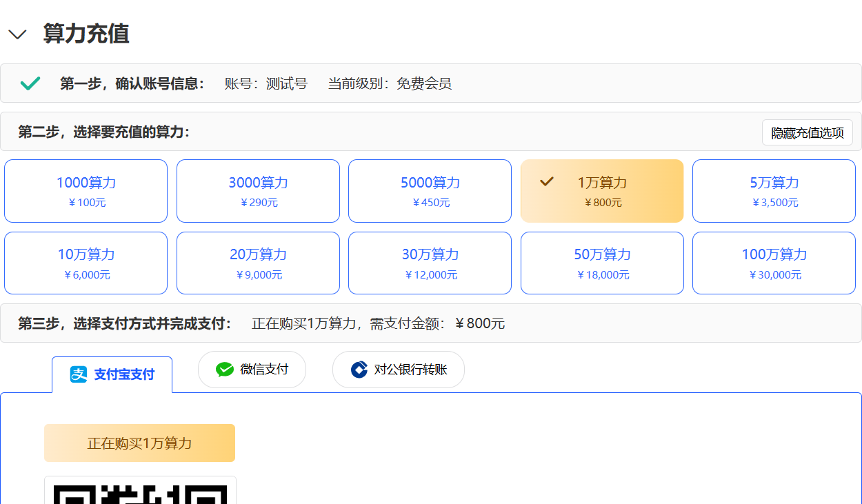Select the 3000算力 ¥290元 package

(258, 191)
